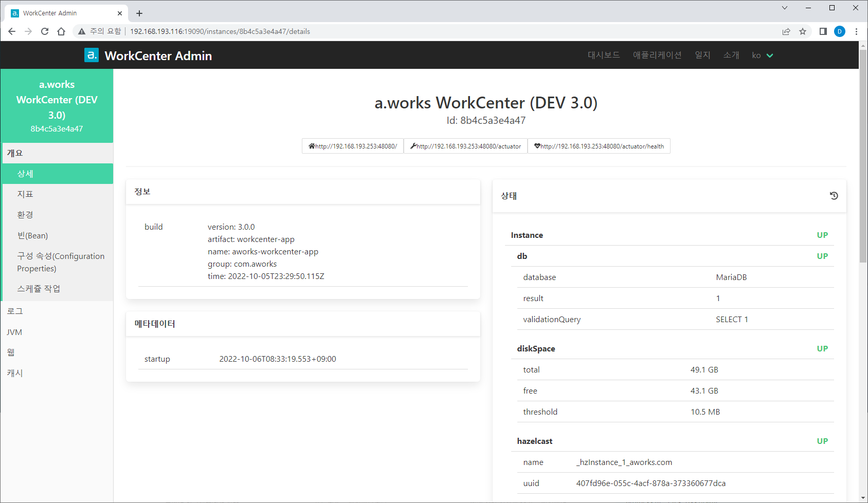Open 일지 in top navigation
This screenshot has width=868, height=503.
(702, 55)
